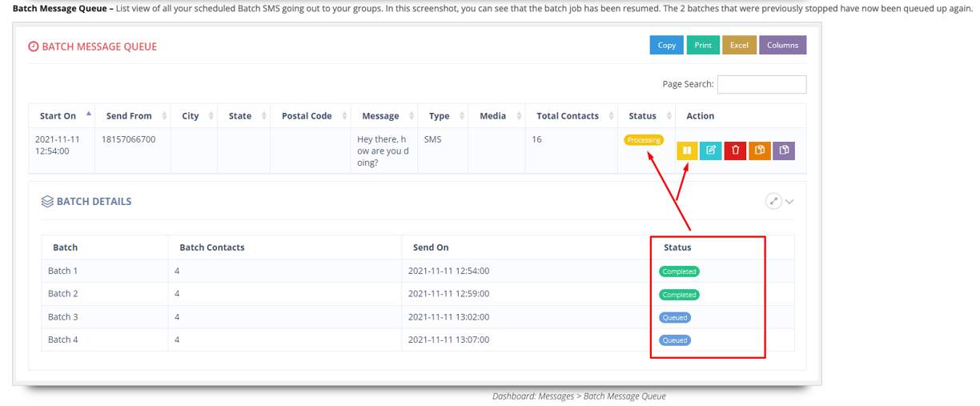Click the Status column header in queue table
This screenshot has height=406, width=980.
point(646,115)
